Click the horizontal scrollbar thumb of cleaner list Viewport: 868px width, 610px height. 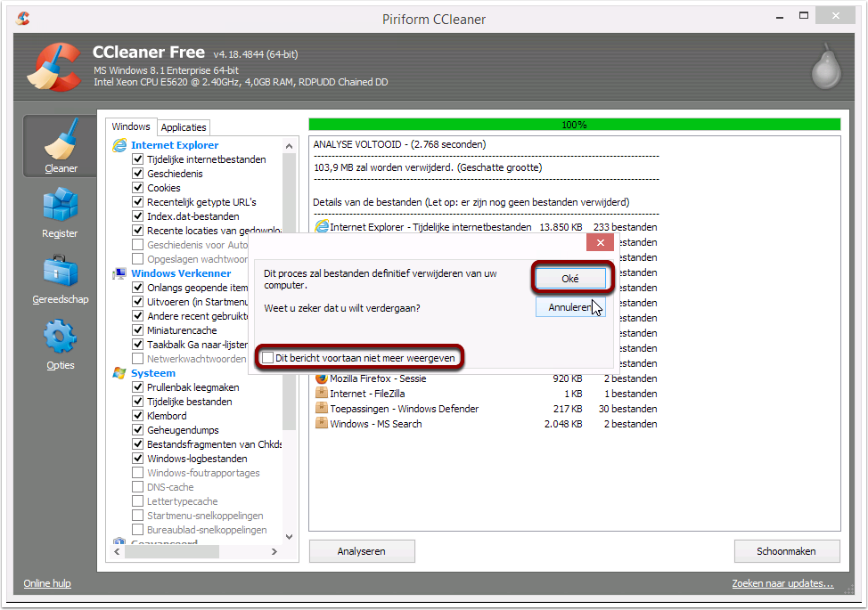[172, 551]
